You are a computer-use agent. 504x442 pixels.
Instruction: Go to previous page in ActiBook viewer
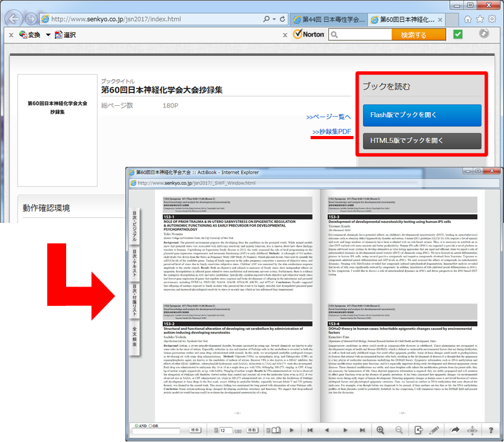pyautogui.click(x=327, y=430)
